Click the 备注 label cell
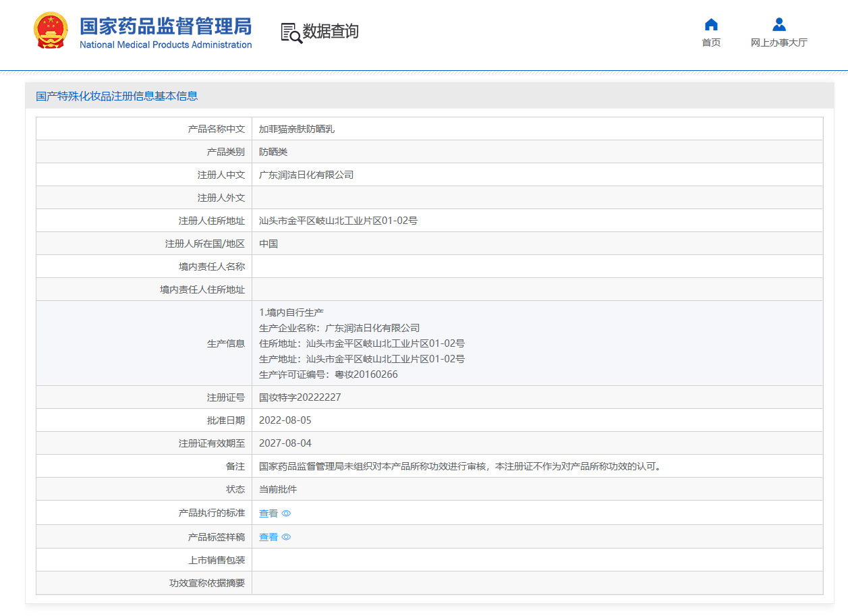This screenshot has width=848, height=616. pyautogui.click(x=144, y=466)
